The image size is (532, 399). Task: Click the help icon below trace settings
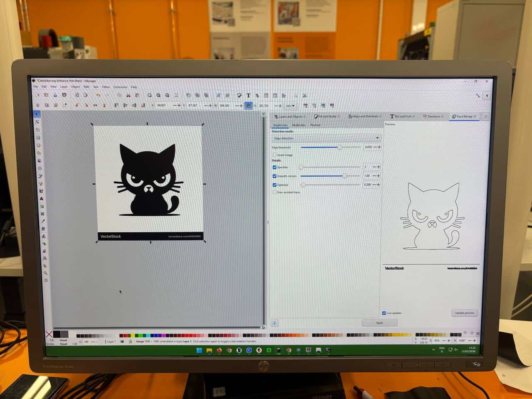(x=274, y=323)
